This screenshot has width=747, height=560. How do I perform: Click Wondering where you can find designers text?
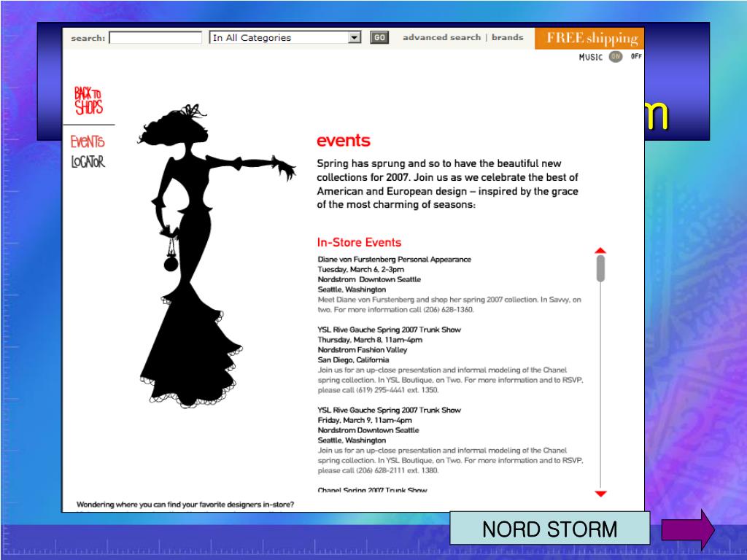tap(185, 505)
